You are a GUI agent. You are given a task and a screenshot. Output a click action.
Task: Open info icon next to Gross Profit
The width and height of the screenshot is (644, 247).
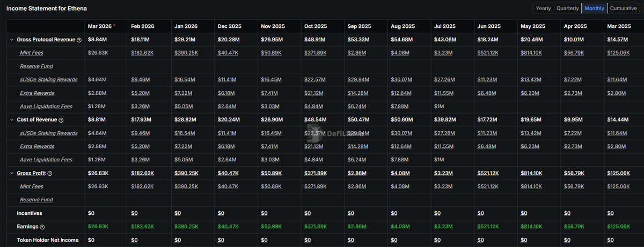(49, 174)
